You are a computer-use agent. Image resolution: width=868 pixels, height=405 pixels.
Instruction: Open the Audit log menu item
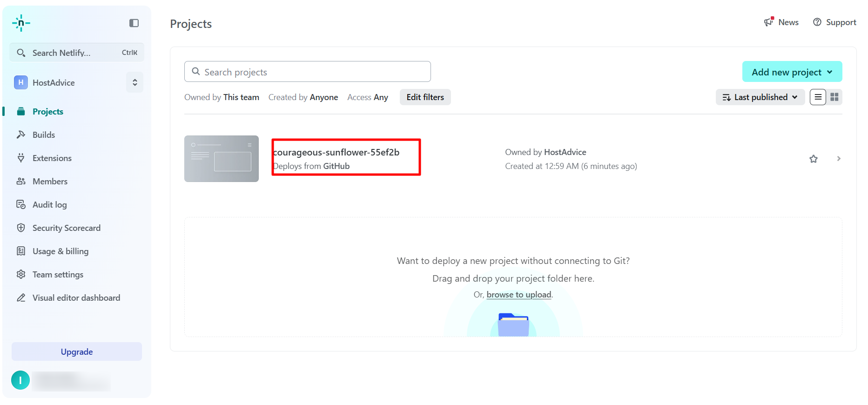coord(50,204)
